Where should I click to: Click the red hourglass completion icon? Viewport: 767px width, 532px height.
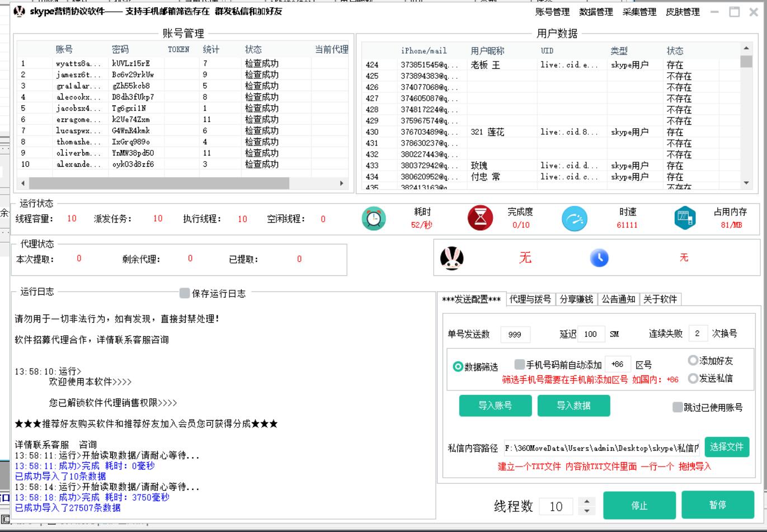point(480,218)
